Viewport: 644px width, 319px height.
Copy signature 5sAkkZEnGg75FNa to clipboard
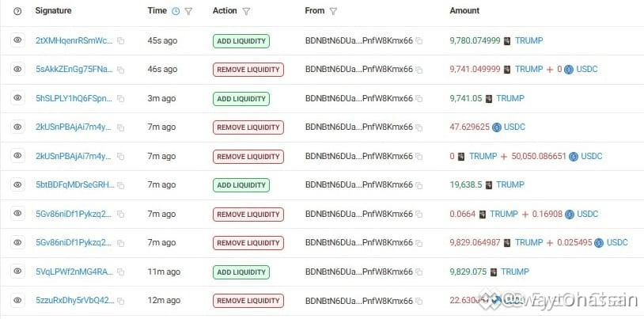120,70
